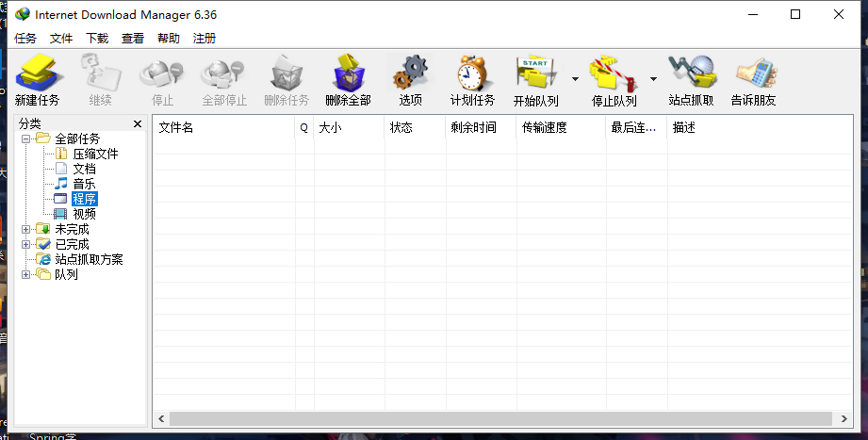
Task: Close the 分类 sidebar panel
Action: 138,124
